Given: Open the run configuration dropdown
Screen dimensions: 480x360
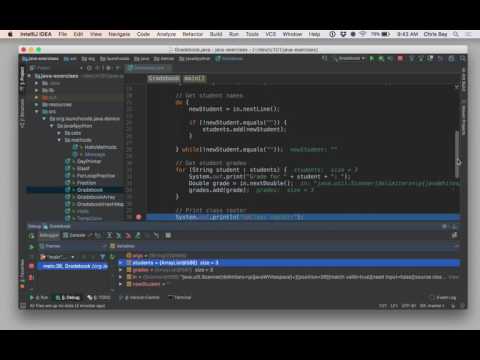Looking at the screenshot, I should pos(349,59).
